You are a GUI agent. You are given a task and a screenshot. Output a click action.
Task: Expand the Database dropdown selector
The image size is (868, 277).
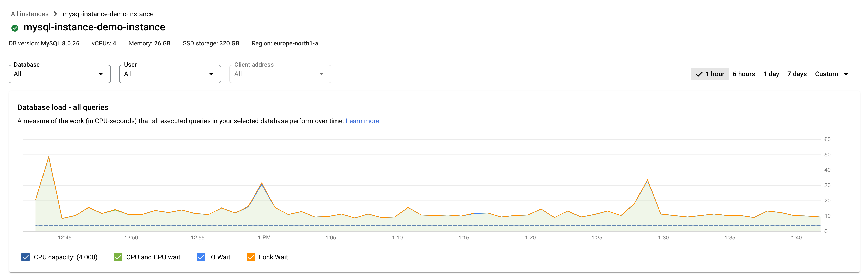click(100, 74)
